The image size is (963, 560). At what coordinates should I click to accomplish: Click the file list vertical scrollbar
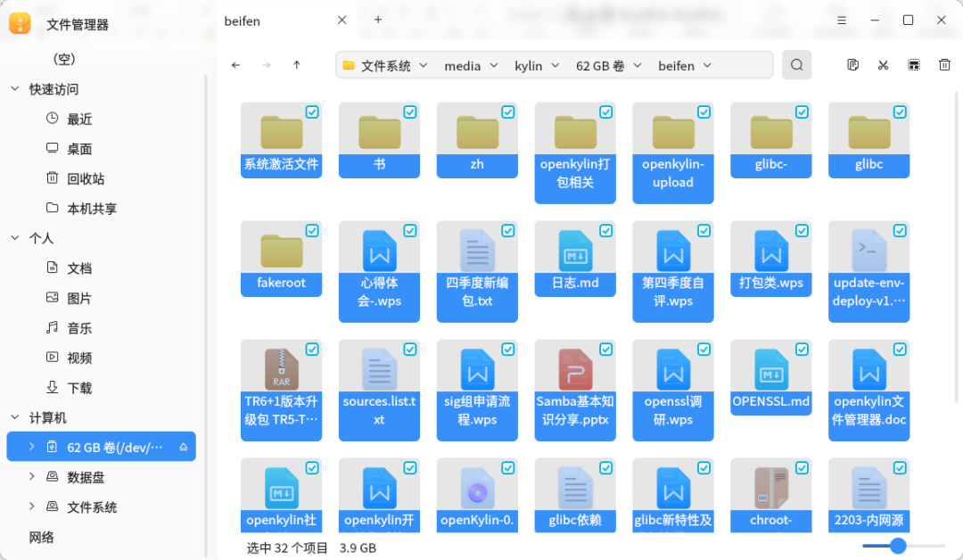(x=956, y=246)
